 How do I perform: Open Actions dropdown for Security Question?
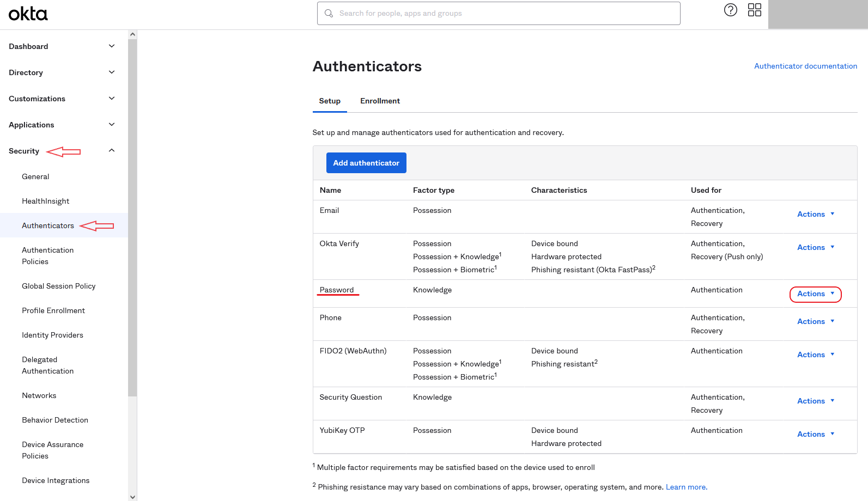(x=816, y=401)
